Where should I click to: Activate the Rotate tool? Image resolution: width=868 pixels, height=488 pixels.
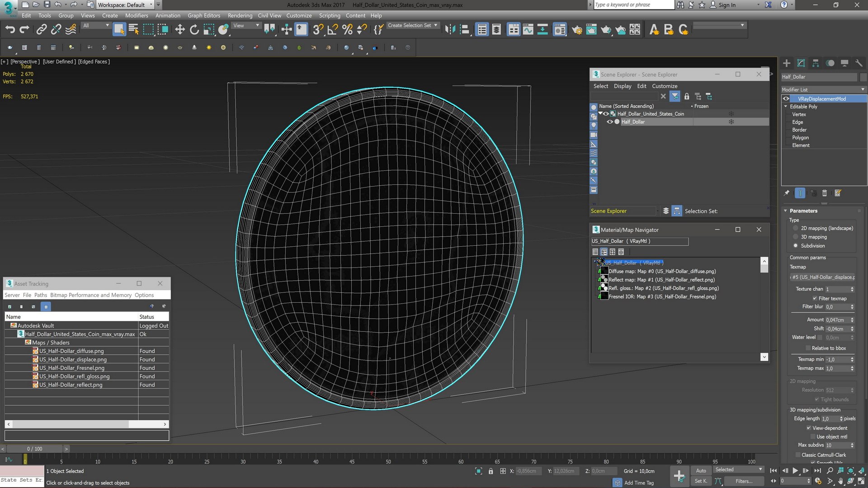coord(194,30)
